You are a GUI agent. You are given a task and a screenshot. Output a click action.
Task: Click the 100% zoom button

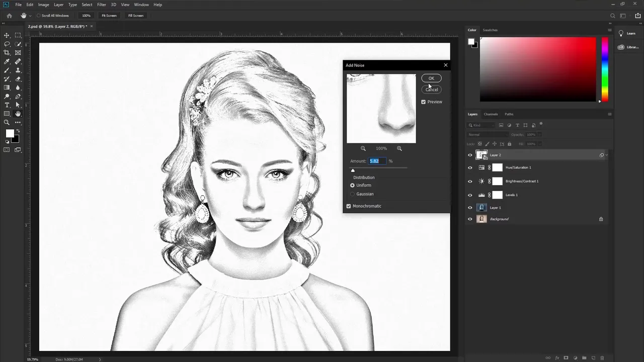click(87, 16)
